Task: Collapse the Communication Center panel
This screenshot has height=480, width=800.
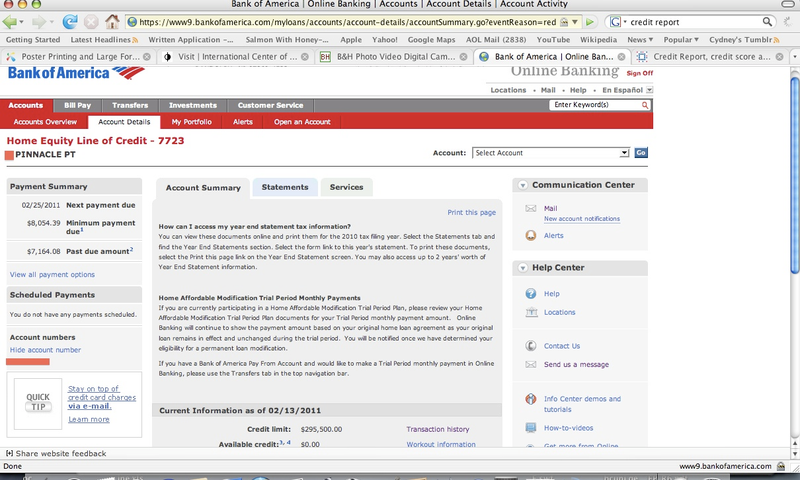Action: [x=522, y=185]
